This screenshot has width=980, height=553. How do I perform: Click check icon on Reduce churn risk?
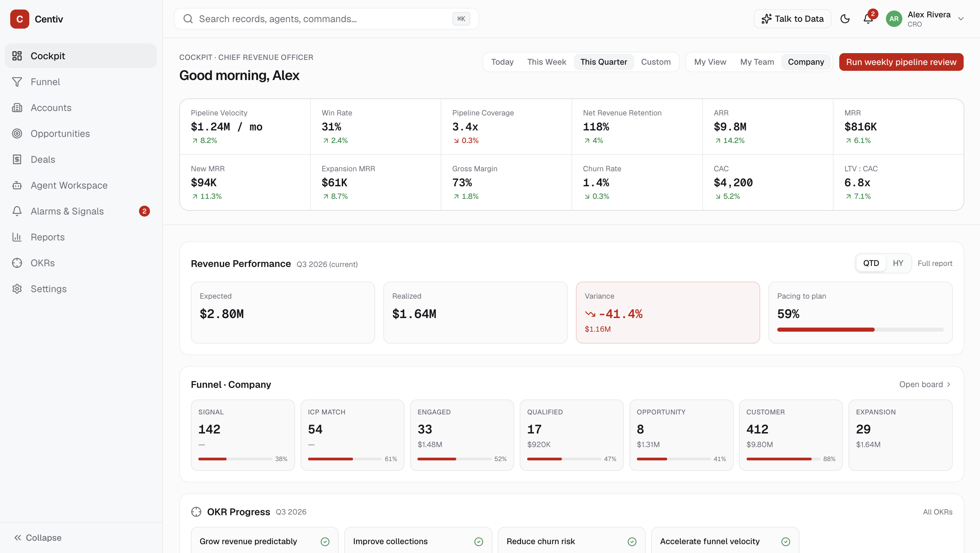tap(632, 541)
